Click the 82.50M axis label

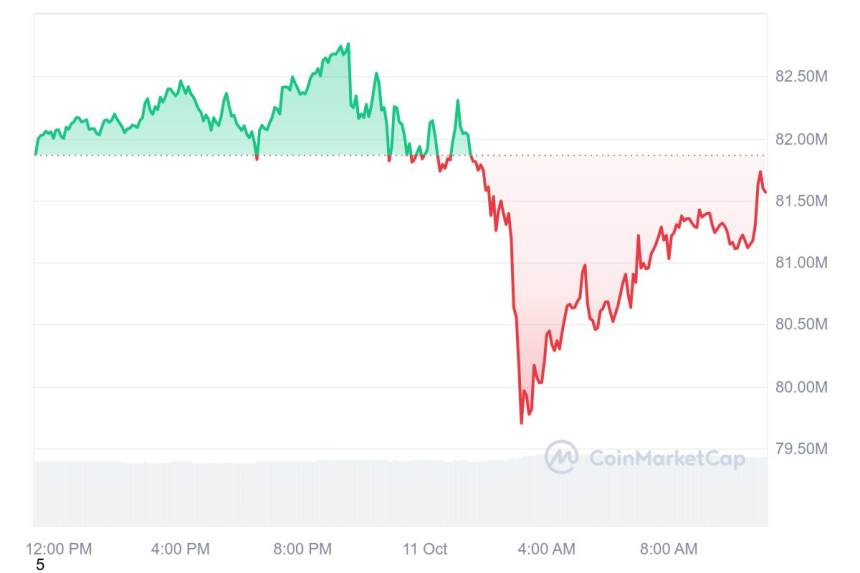click(x=801, y=77)
